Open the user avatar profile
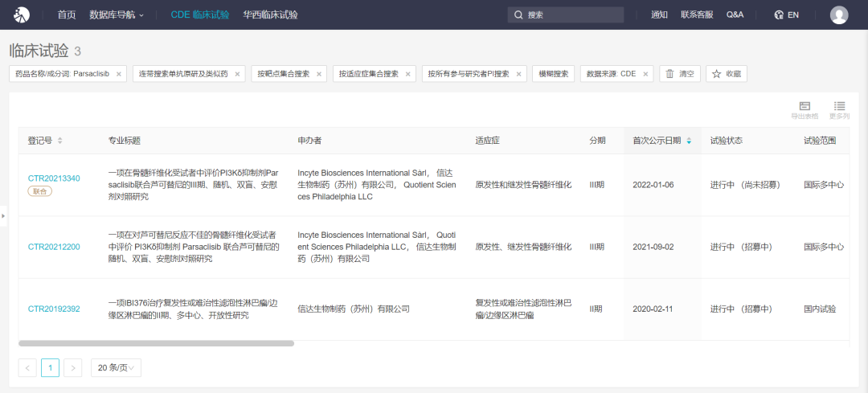The height and width of the screenshot is (393, 868). click(x=838, y=15)
